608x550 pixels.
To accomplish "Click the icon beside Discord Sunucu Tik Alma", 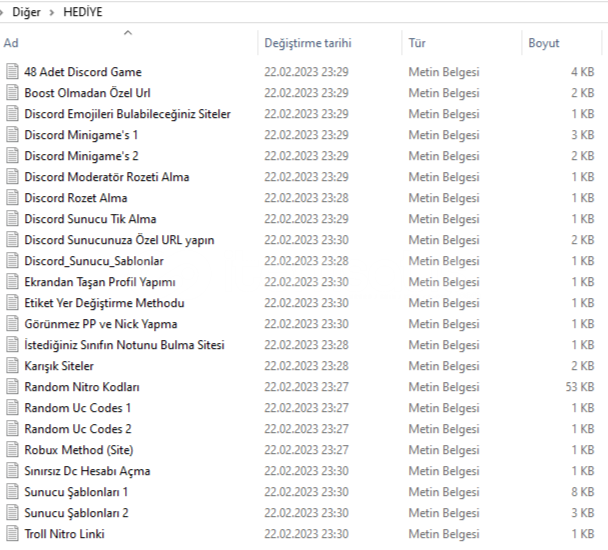I will 12,219.
